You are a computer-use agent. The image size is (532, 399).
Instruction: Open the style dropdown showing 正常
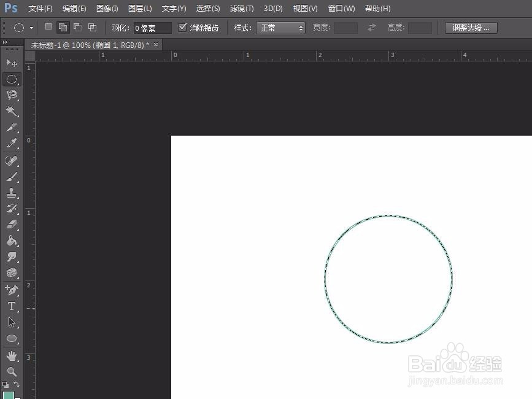coord(280,28)
